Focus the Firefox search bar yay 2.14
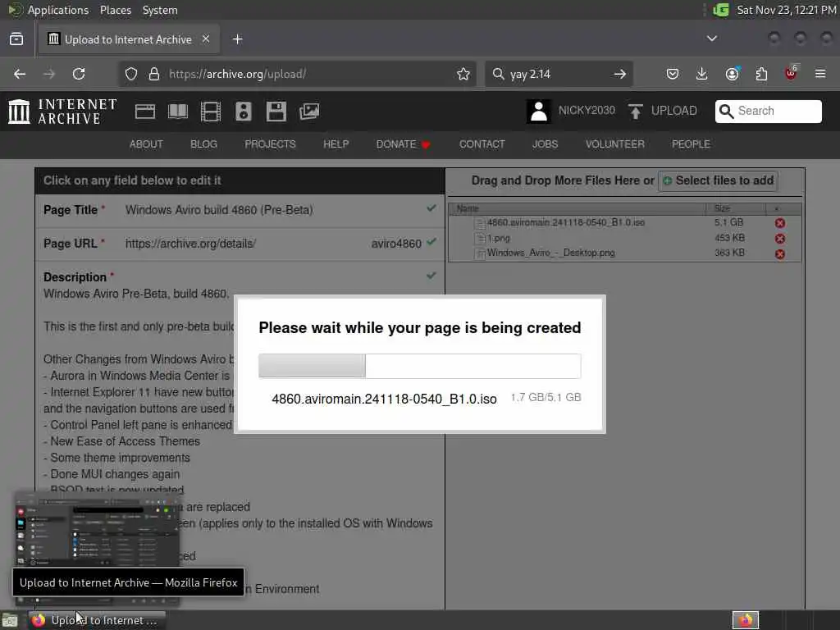This screenshot has width=840, height=630. pyautogui.click(x=559, y=74)
